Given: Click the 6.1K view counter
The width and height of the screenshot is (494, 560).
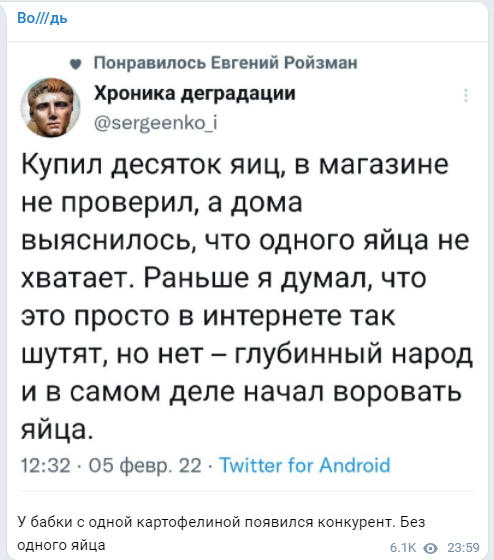Looking at the screenshot, I should [403, 548].
